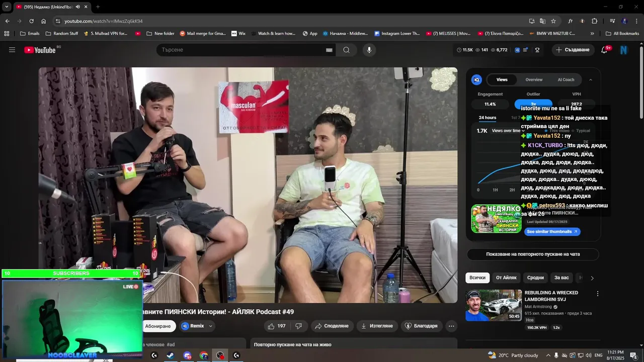This screenshot has width=644, height=362.
Task: Click the Благодаря thanks button
Action: tap(422, 326)
